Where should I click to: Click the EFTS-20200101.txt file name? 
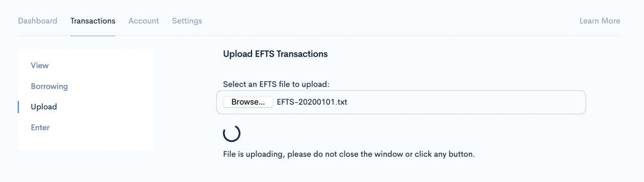[312, 102]
